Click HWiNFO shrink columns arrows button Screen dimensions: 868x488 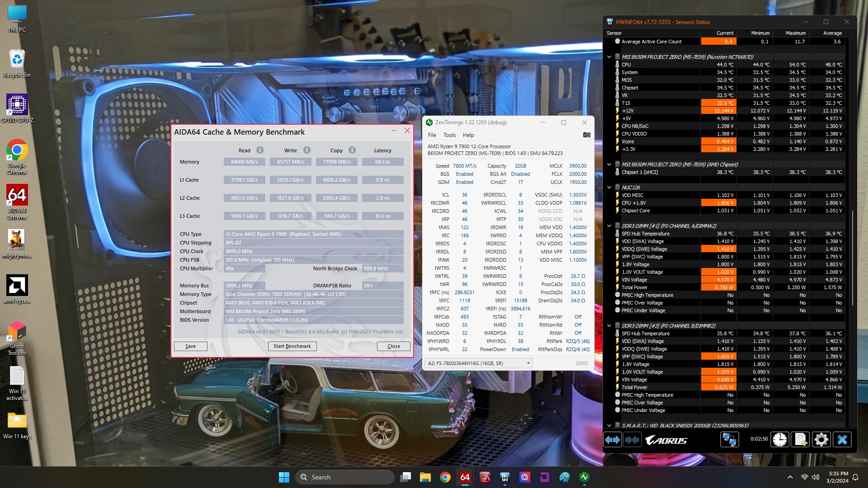(x=632, y=439)
